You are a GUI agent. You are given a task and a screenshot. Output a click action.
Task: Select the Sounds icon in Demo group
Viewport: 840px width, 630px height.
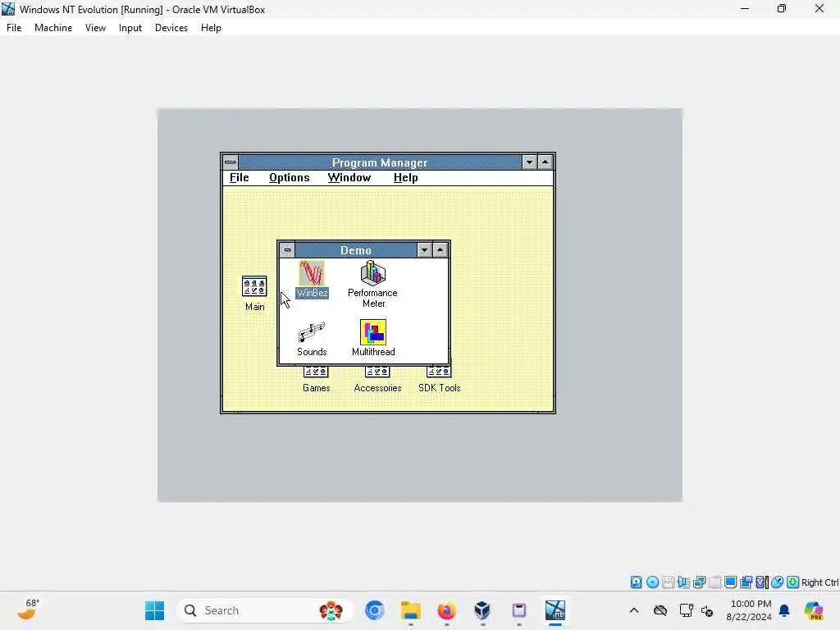pos(312,339)
